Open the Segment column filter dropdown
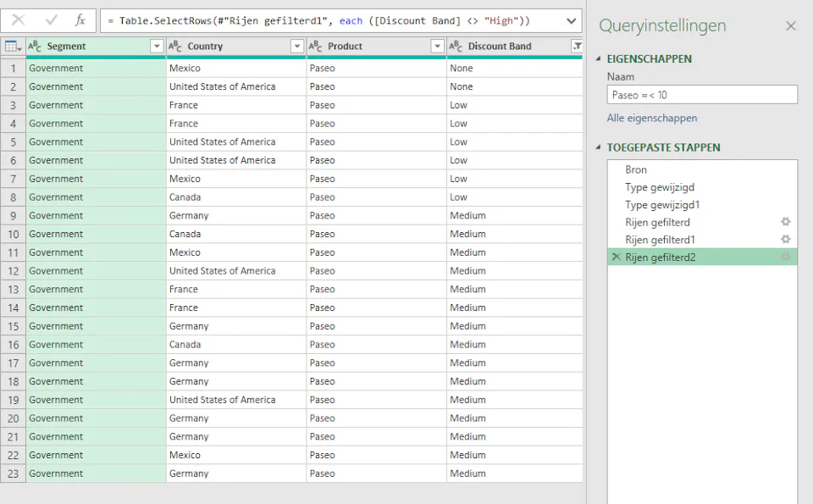This screenshot has width=813, height=504. [155, 45]
